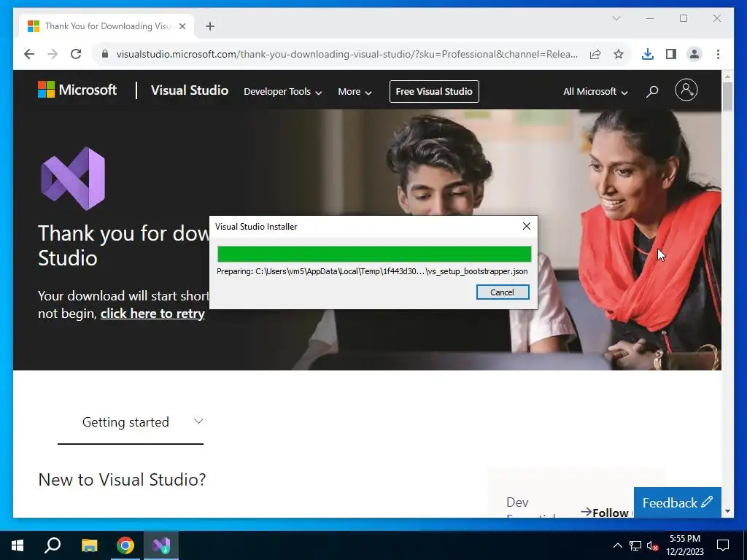Open Windows taskbar search

pyautogui.click(x=53, y=545)
